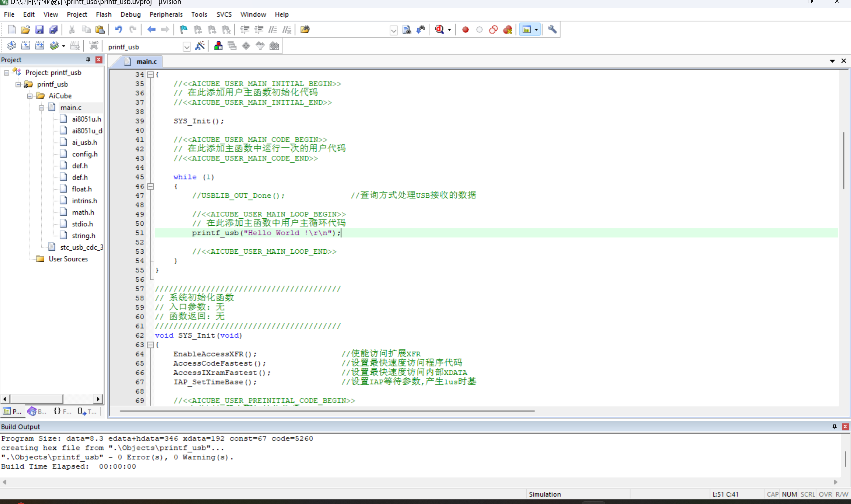Pin the Project panel with the pushpin
This screenshot has height=504, width=851.
pyautogui.click(x=88, y=60)
